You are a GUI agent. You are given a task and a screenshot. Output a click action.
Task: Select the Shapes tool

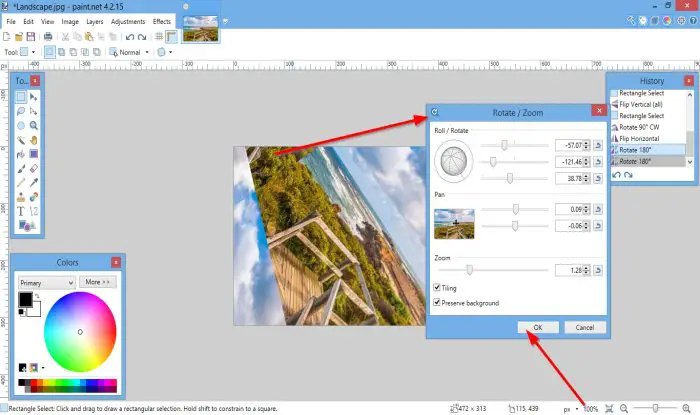[27, 226]
